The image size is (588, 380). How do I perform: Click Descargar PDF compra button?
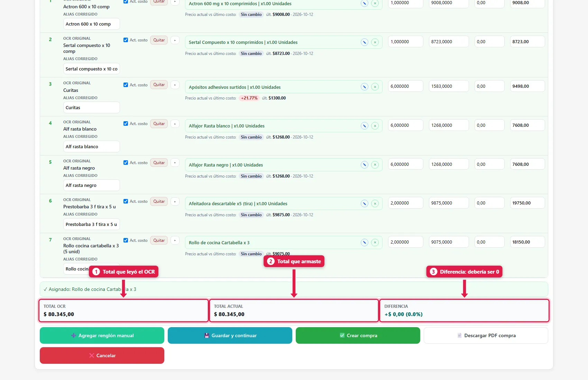pyautogui.click(x=486, y=335)
